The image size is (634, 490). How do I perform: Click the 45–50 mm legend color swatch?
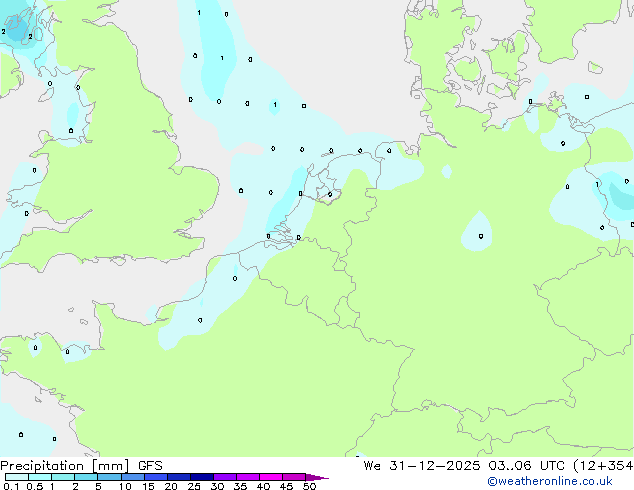(294, 477)
